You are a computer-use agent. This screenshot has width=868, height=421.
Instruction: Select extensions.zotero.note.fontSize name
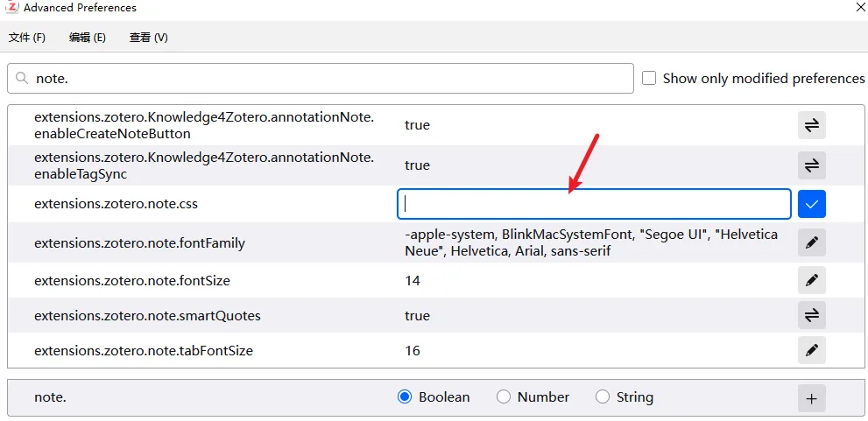pos(131,280)
